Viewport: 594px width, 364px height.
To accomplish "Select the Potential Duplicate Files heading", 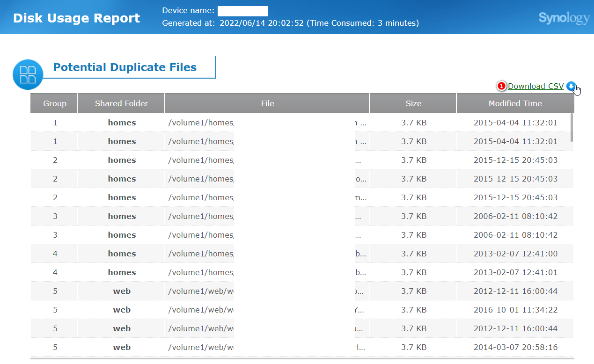I will point(125,67).
